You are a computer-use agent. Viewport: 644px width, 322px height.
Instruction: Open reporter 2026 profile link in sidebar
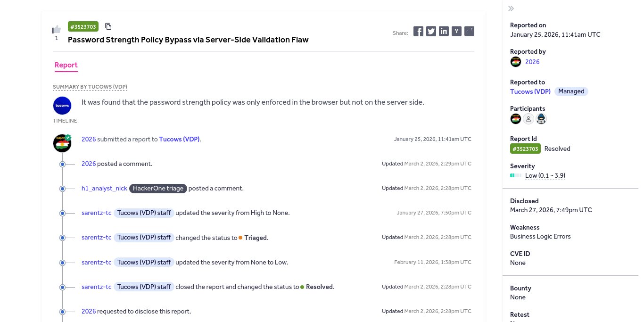[532, 62]
